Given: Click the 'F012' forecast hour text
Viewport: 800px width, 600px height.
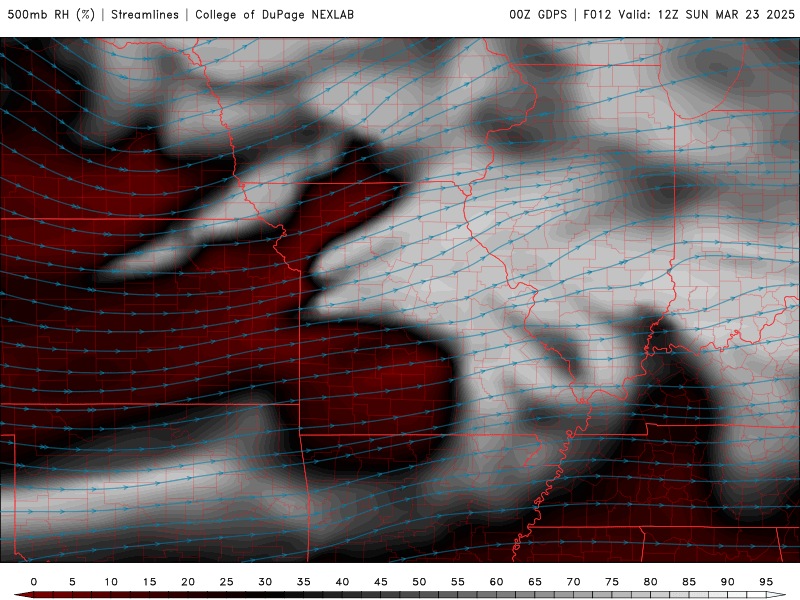Looking at the screenshot, I should click(597, 15).
